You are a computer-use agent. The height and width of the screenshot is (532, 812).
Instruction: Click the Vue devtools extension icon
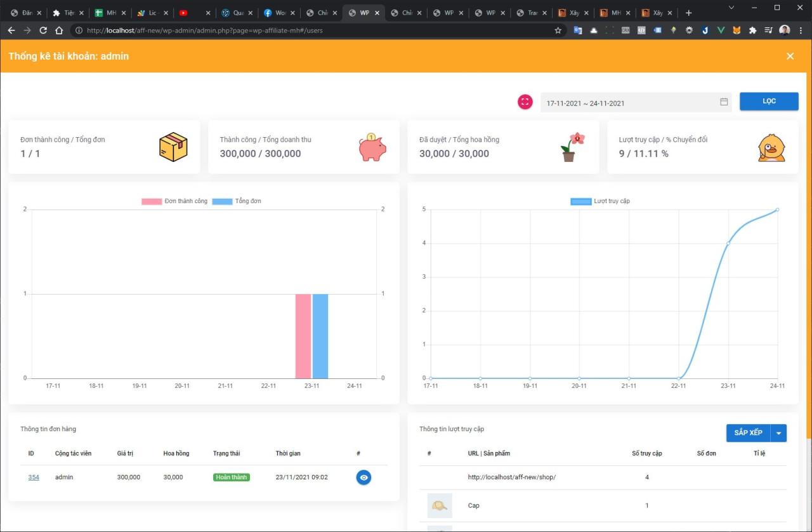point(720,30)
